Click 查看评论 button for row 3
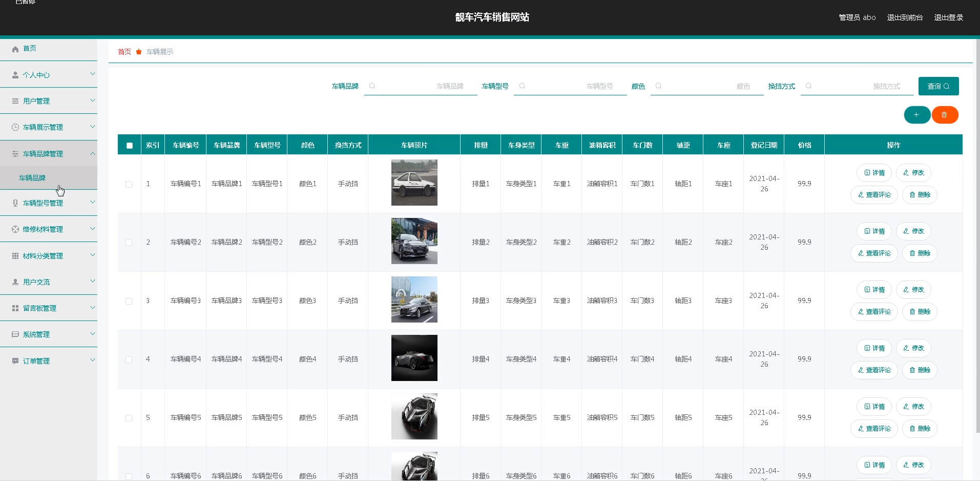The height and width of the screenshot is (481, 980). pos(874,312)
